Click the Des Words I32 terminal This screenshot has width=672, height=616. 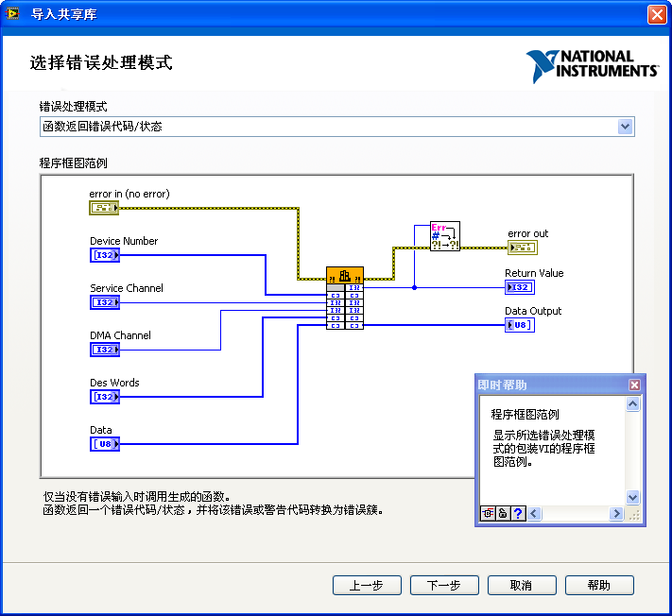point(104,397)
